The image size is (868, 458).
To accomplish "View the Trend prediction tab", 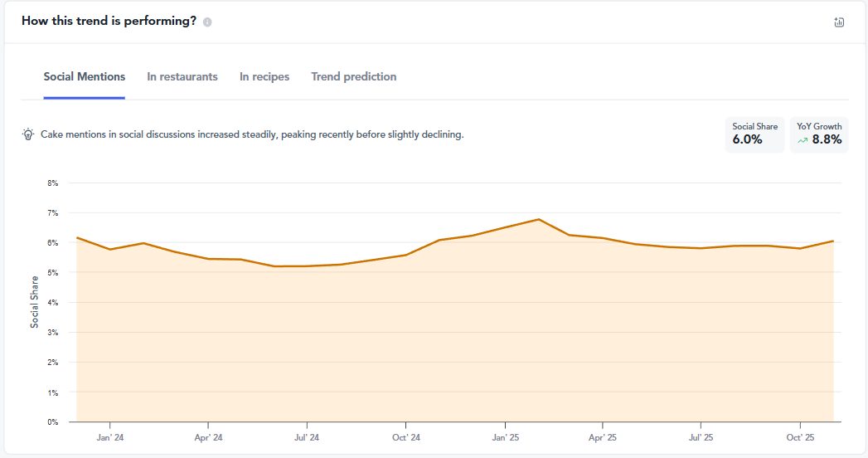I will point(354,76).
